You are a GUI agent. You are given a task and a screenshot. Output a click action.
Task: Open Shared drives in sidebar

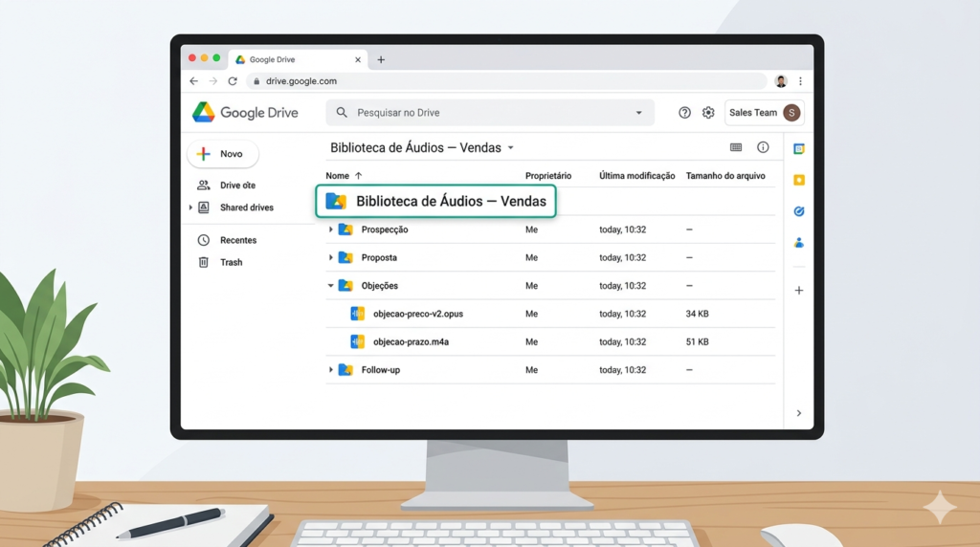coord(246,208)
